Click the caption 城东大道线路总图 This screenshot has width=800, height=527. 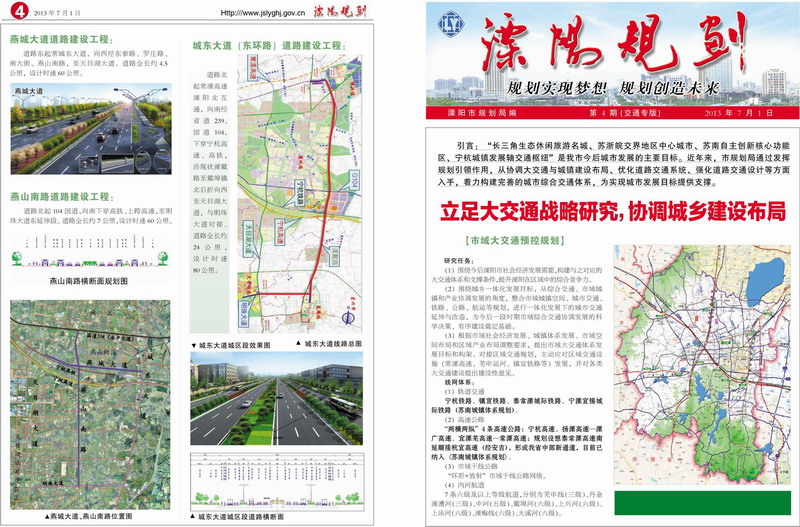point(329,344)
